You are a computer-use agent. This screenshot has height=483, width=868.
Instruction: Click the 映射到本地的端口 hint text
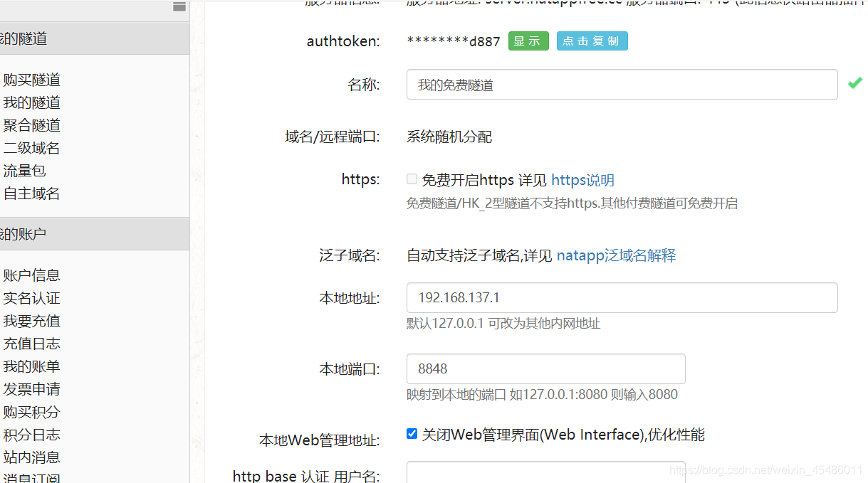[542, 395]
